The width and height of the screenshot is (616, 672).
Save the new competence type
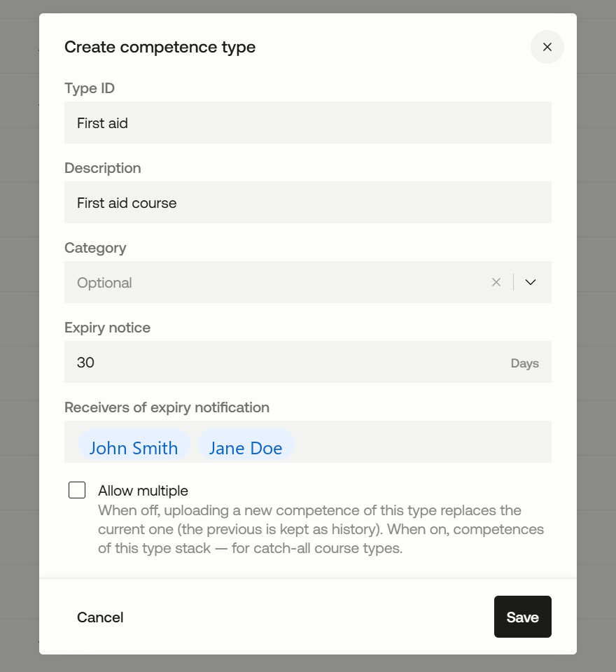pos(522,617)
